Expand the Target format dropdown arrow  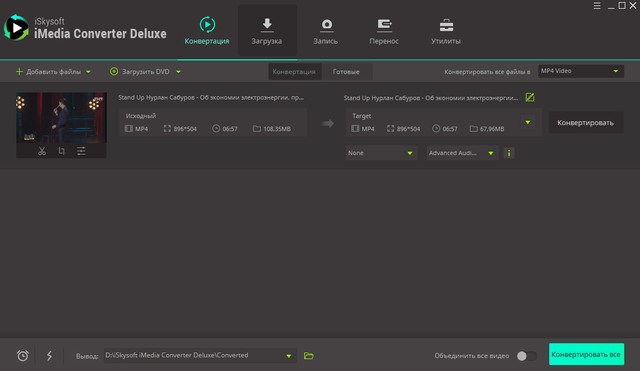coord(528,122)
